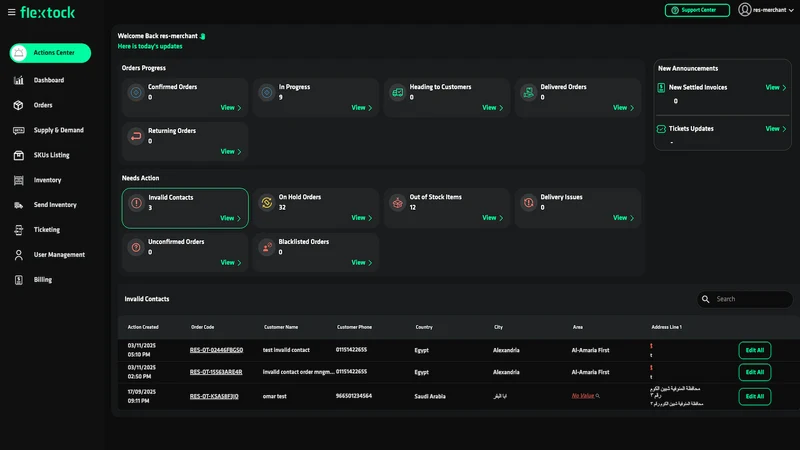
Task: Open order RES-OT-02446FBGSO
Action: [x=216, y=351]
